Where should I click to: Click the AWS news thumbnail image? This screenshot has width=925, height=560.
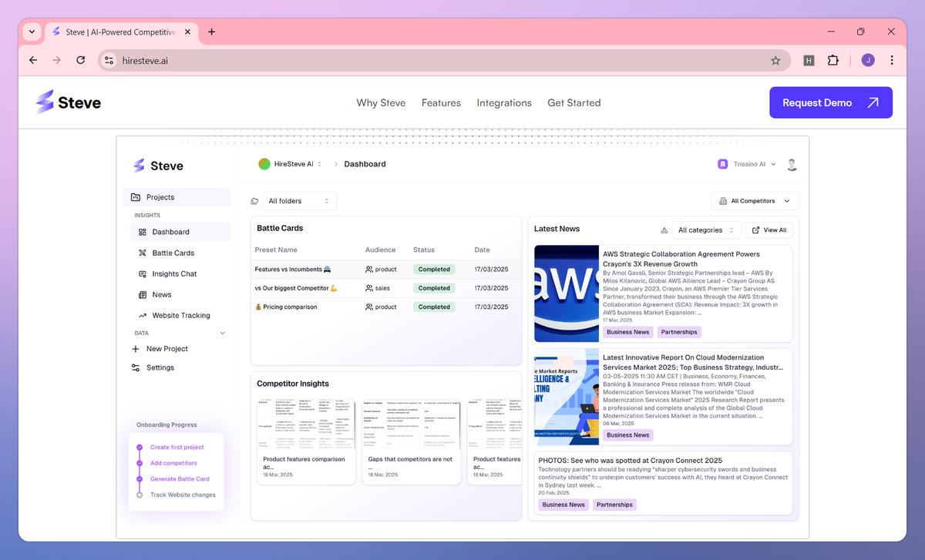click(567, 293)
